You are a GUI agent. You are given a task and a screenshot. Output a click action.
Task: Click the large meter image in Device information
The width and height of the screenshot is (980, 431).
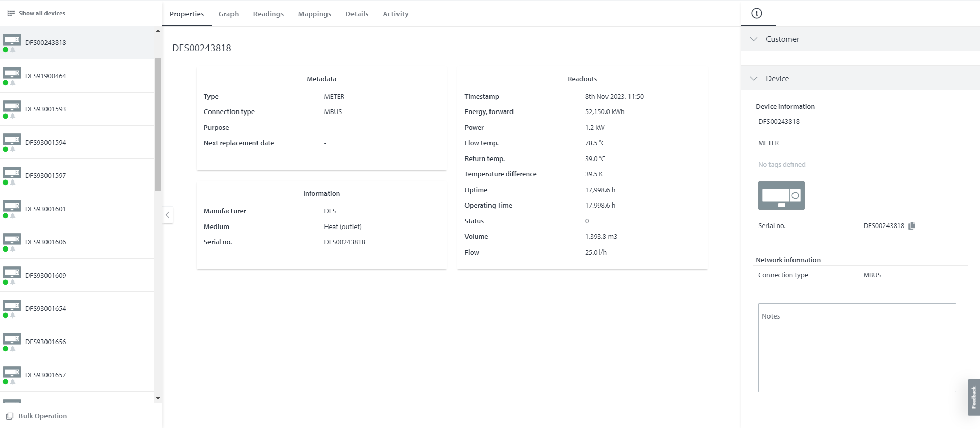pyautogui.click(x=781, y=195)
